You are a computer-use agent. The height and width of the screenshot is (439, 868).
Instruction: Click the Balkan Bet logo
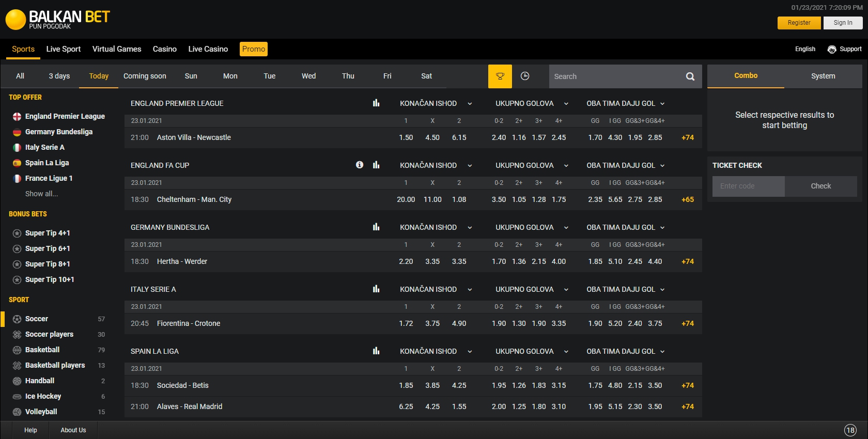click(x=57, y=20)
